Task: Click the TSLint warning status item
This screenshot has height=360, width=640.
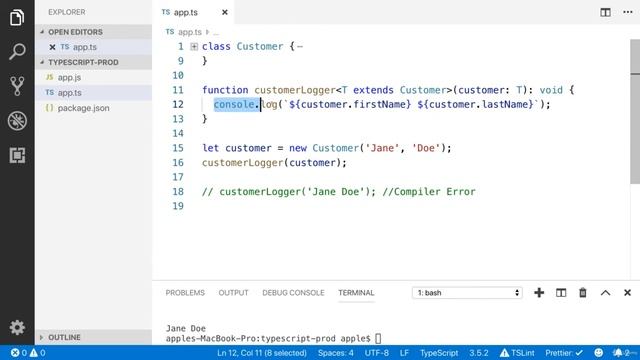Action: pyautogui.click(x=517, y=353)
